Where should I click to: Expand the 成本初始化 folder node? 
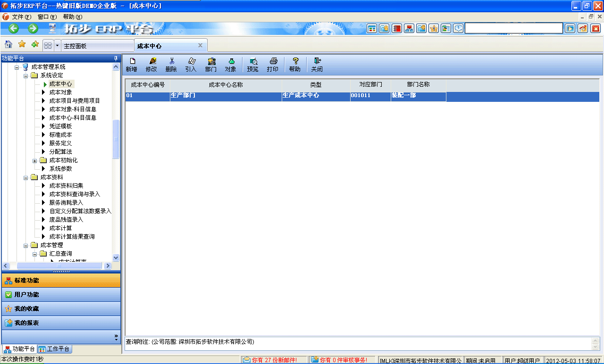tap(35, 160)
